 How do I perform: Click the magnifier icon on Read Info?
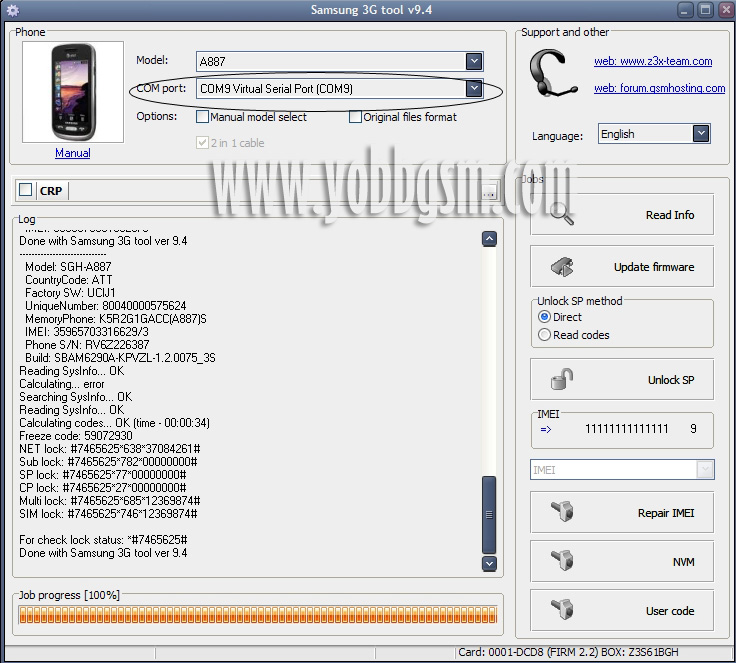pos(562,214)
